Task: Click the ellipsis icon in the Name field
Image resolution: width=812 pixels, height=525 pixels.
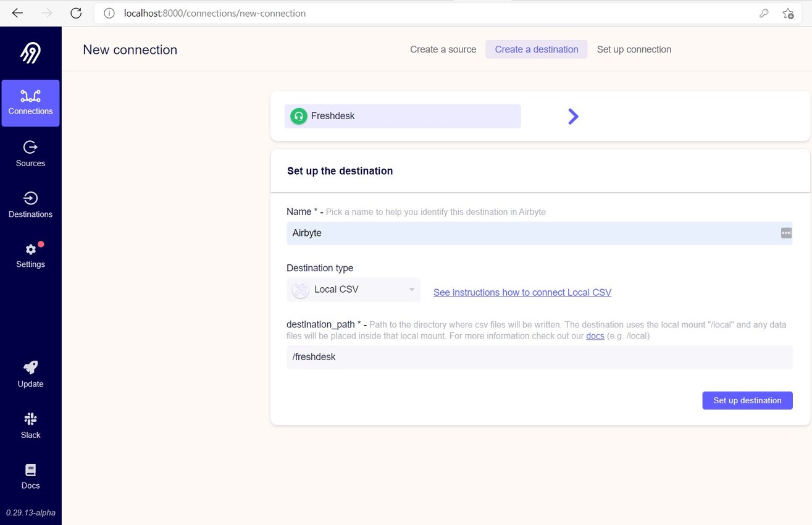Action: 785,233
